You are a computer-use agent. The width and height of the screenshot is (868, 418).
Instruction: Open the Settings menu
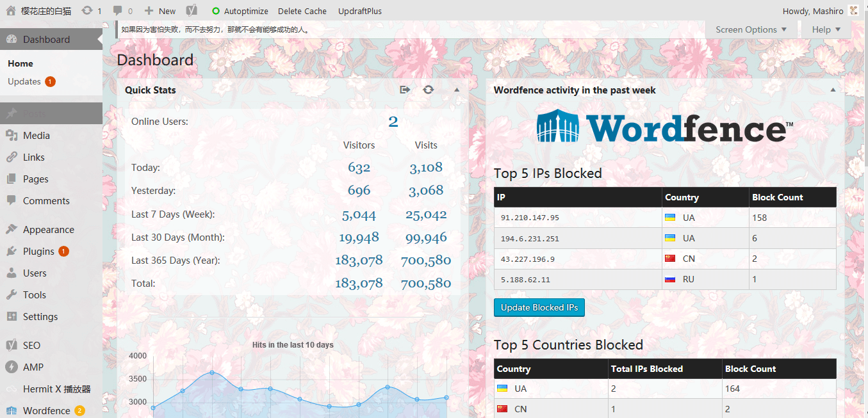(x=51, y=316)
